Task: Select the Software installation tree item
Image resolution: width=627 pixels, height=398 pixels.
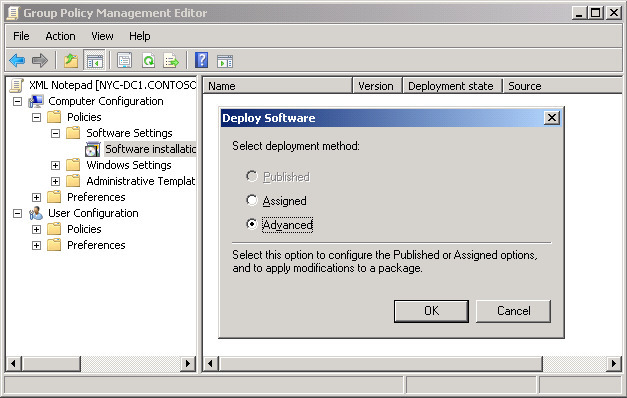Action: (x=150, y=149)
